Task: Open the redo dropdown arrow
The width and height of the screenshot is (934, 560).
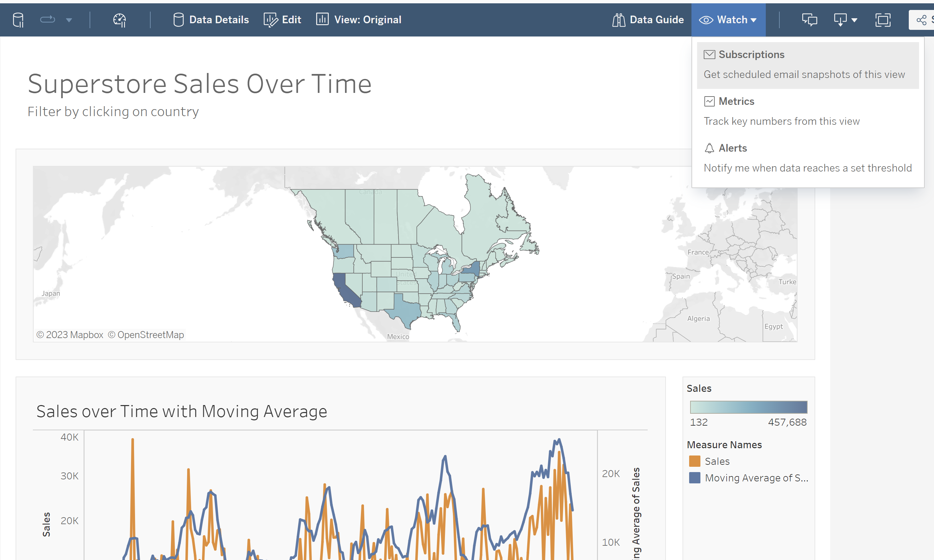Action: (69, 20)
